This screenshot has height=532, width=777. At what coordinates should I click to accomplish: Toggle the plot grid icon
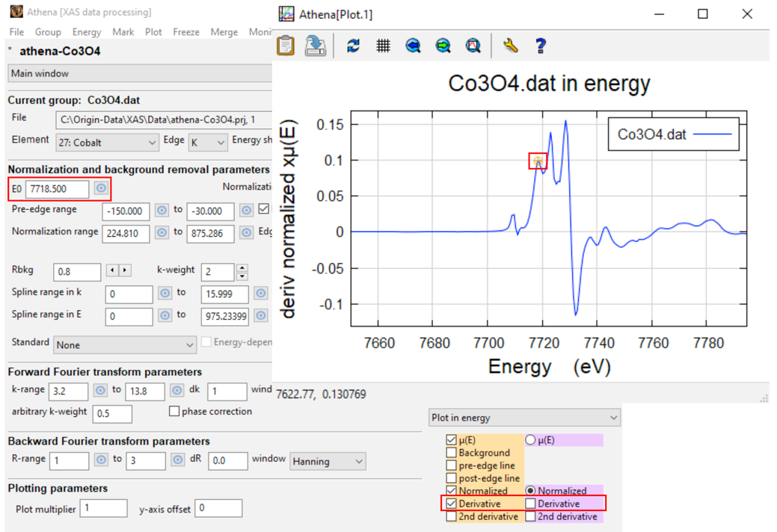383,46
